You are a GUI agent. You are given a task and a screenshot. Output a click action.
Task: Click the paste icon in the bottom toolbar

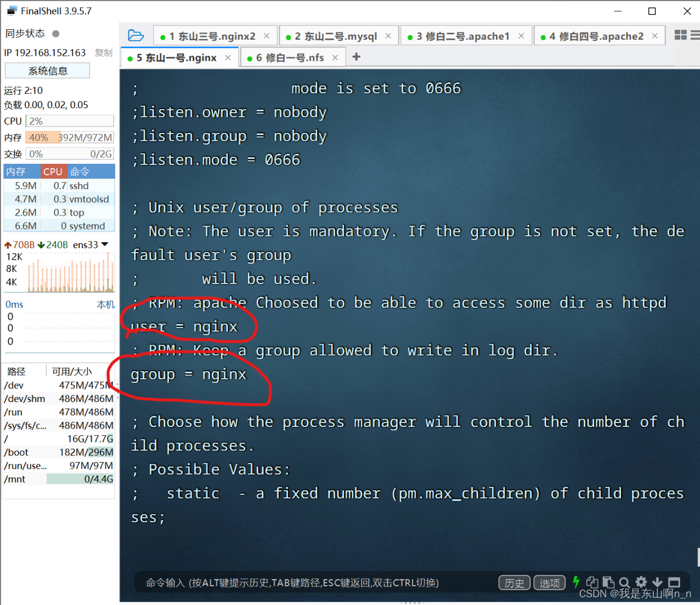tap(608, 582)
